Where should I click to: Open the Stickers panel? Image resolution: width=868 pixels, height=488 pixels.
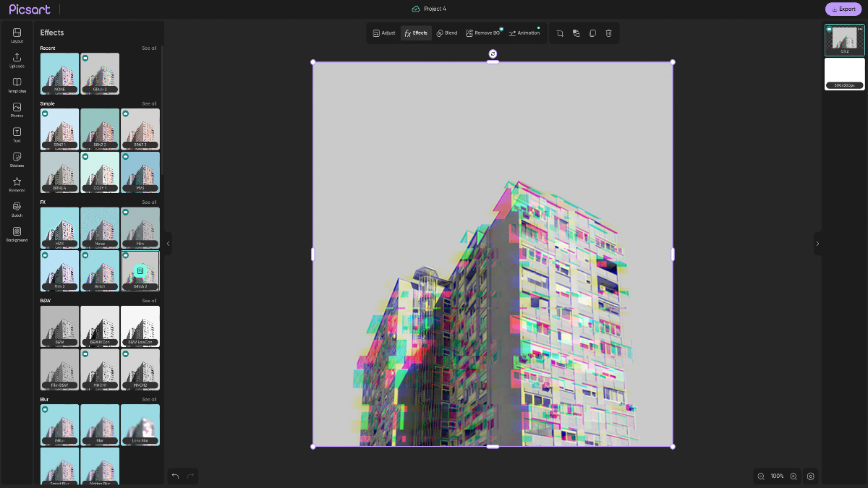(16, 160)
